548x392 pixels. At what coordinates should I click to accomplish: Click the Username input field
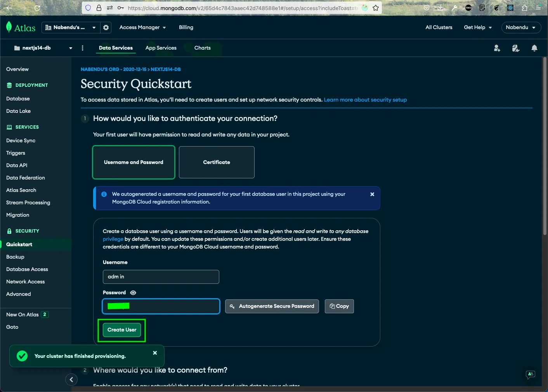point(161,277)
